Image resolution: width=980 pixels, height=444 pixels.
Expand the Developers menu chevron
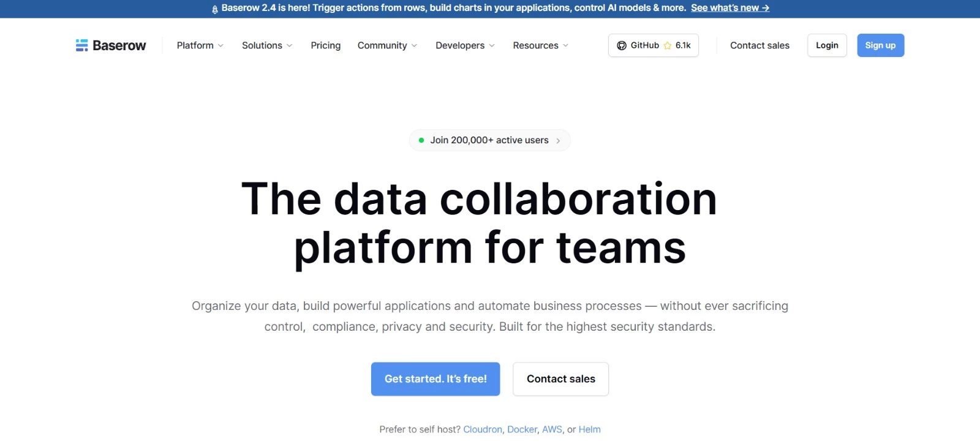coord(492,46)
